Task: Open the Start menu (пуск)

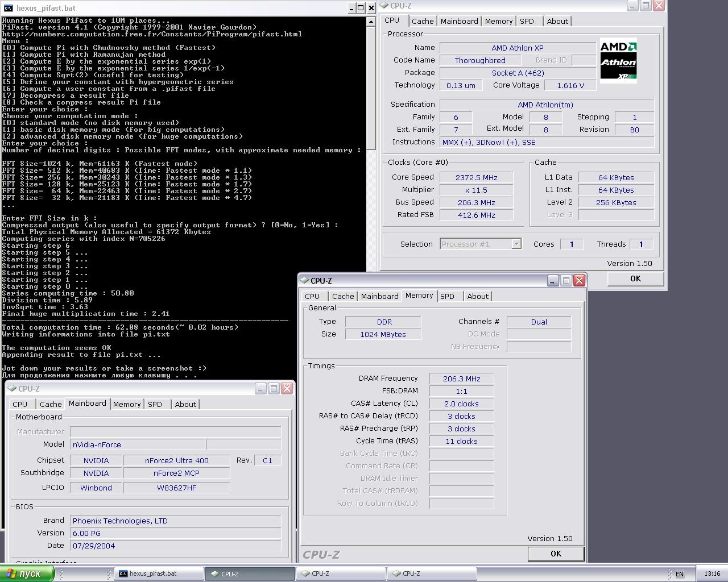Action: click(x=27, y=573)
